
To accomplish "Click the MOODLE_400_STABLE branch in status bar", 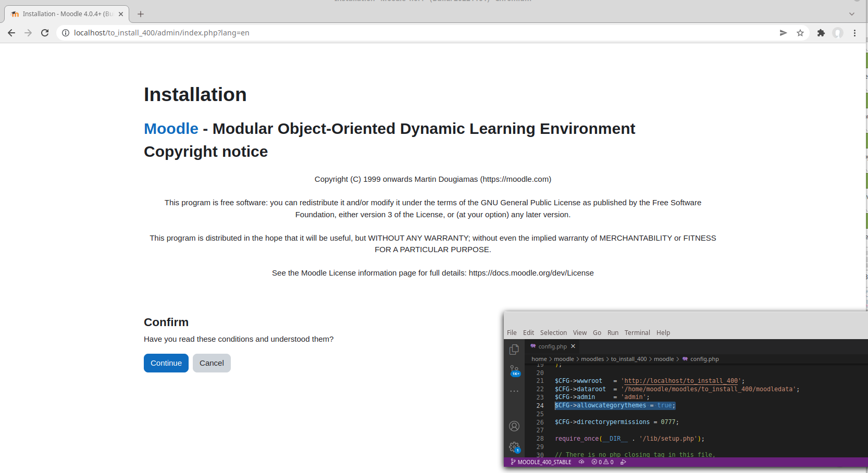I will pyautogui.click(x=541, y=462).
